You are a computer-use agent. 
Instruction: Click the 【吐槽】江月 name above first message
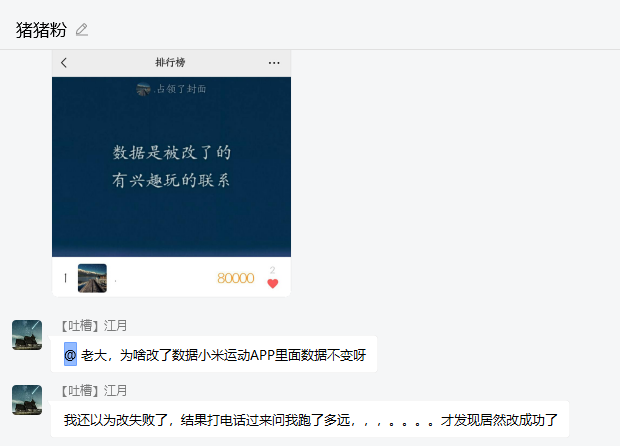pos(94,326)
